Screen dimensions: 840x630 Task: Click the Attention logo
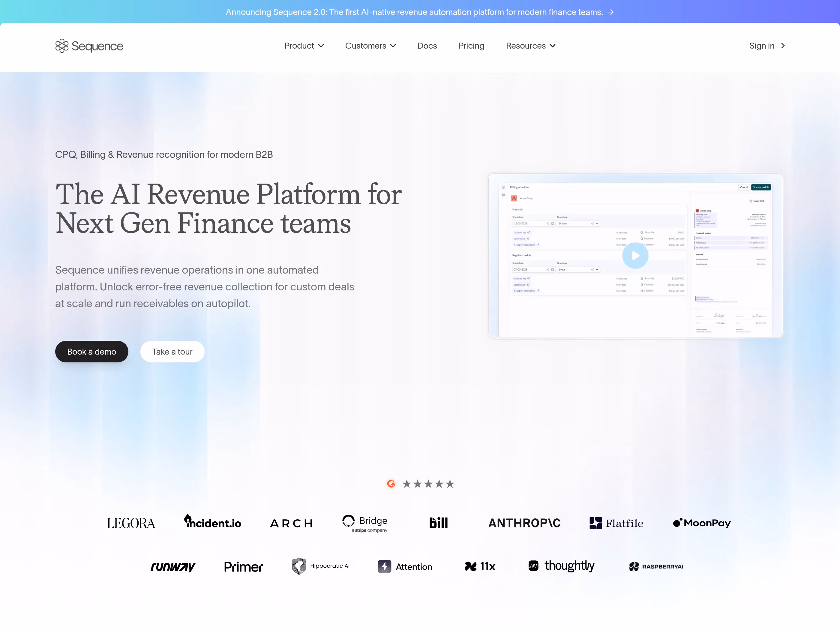pyautogui.click(x=405, y=567)
